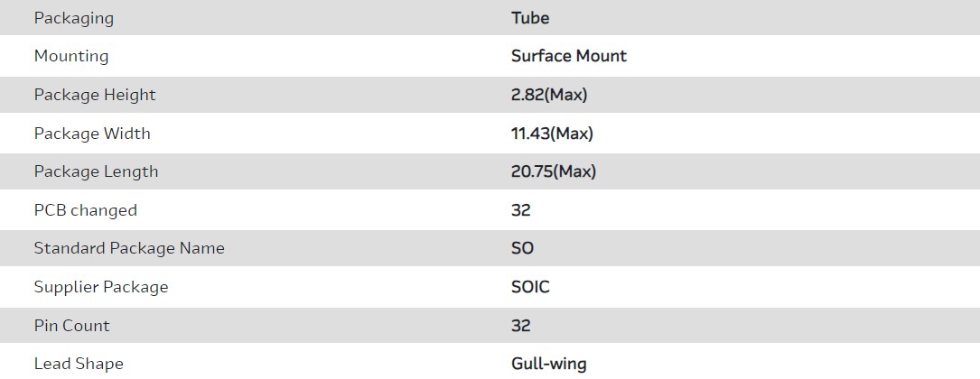Select the Gull-wing lead shape value
This screenshot has width=980, height=379.
tap(549, 364)
